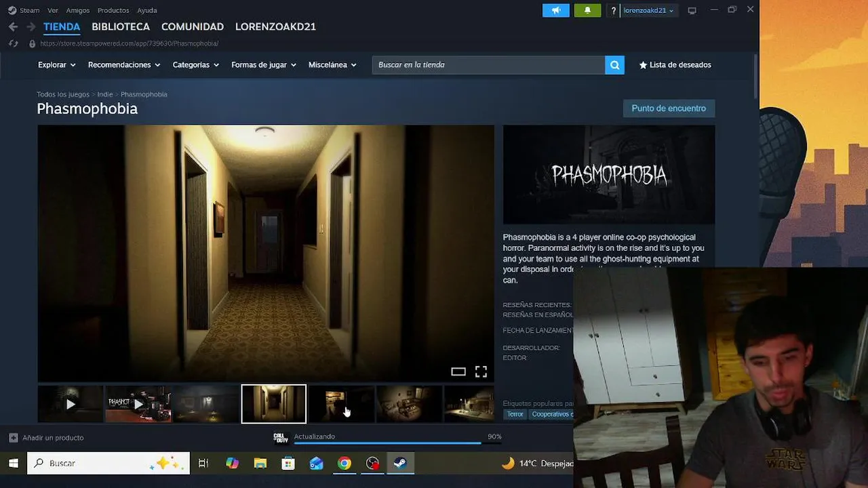Open Google Chrome from taskbar

pyautogui.click(x=344, y=464)
